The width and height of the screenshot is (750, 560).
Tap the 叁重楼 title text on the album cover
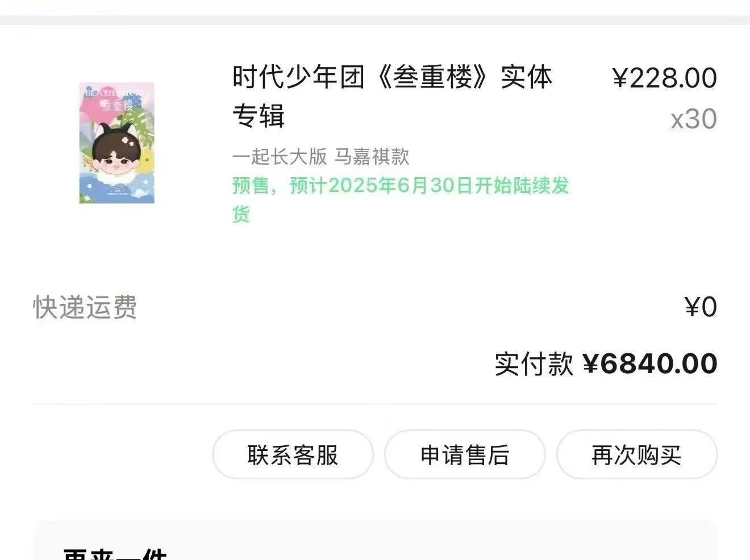point(116,105)
